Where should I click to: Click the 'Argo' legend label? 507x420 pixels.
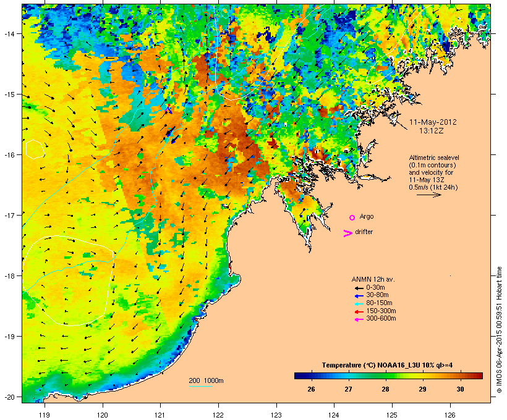367,216
